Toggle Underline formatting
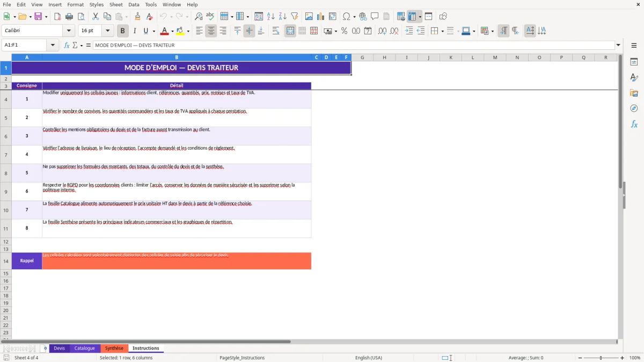Image resolution: width=644 pixels, height=362 pixels. pyautogui.click(x=145, y=31)
